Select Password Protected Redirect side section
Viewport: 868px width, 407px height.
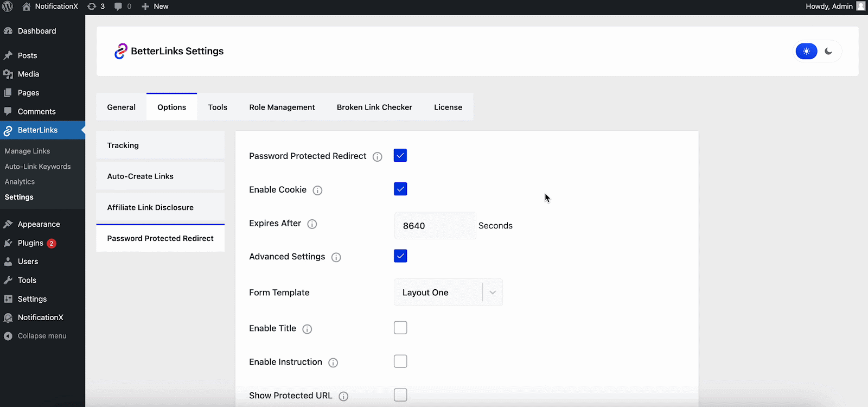(x=161, y=238)
